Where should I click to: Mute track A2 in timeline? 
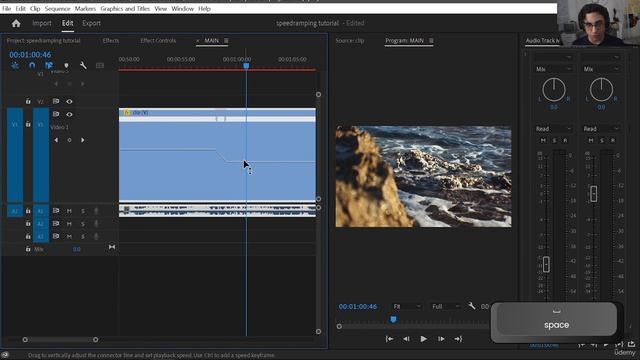tap(69, 224)
